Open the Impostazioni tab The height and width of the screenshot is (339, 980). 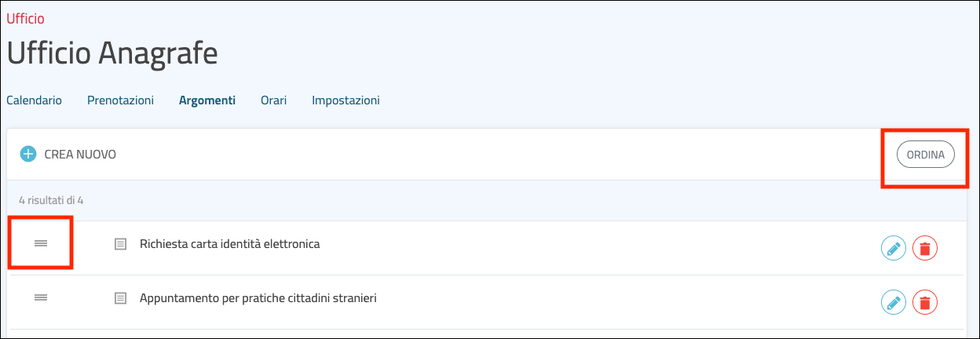(x=346, y=100)
